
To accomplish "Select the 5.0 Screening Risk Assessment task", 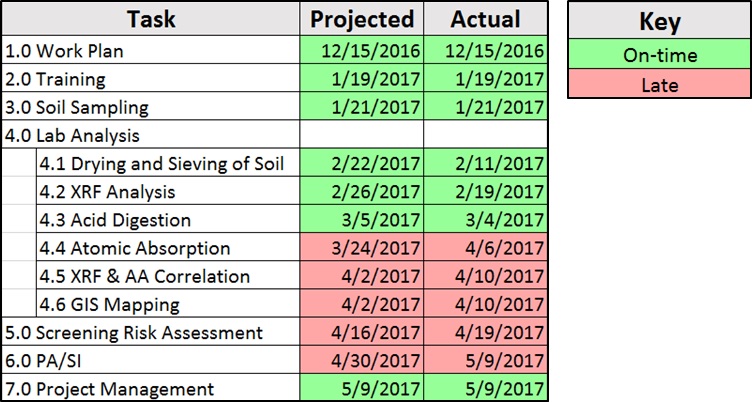I will coord(151,332).
